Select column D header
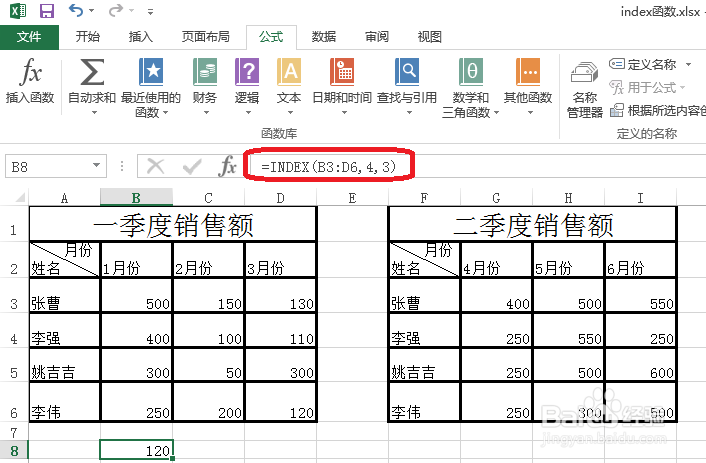The width and height of the screenshot is (706, 463). coord(281,198)
